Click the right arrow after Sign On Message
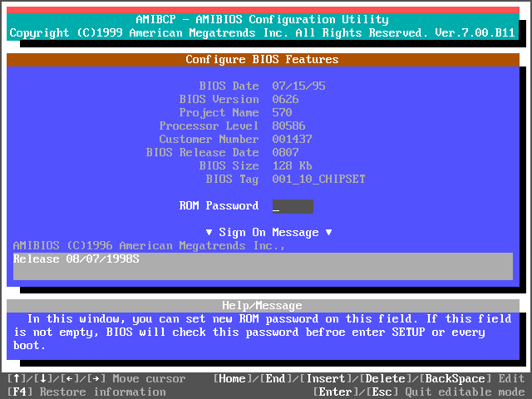This screenshot has width=532, height=399. click(x=328, y=233)
